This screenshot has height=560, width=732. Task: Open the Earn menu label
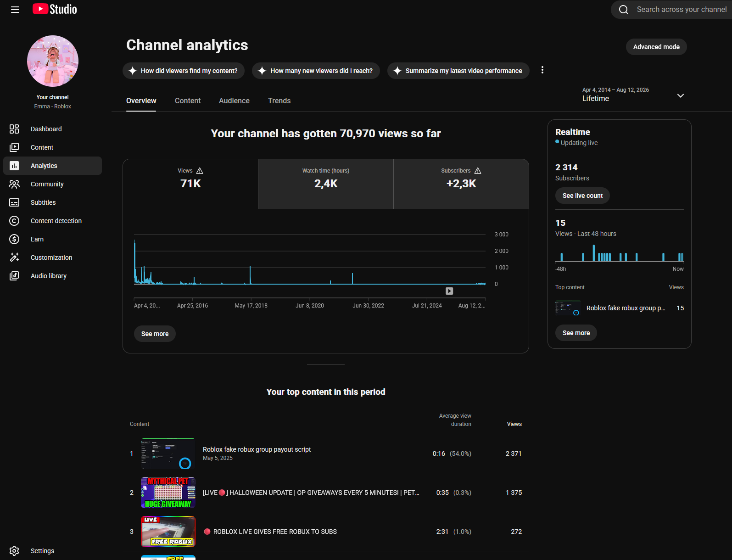37,239
